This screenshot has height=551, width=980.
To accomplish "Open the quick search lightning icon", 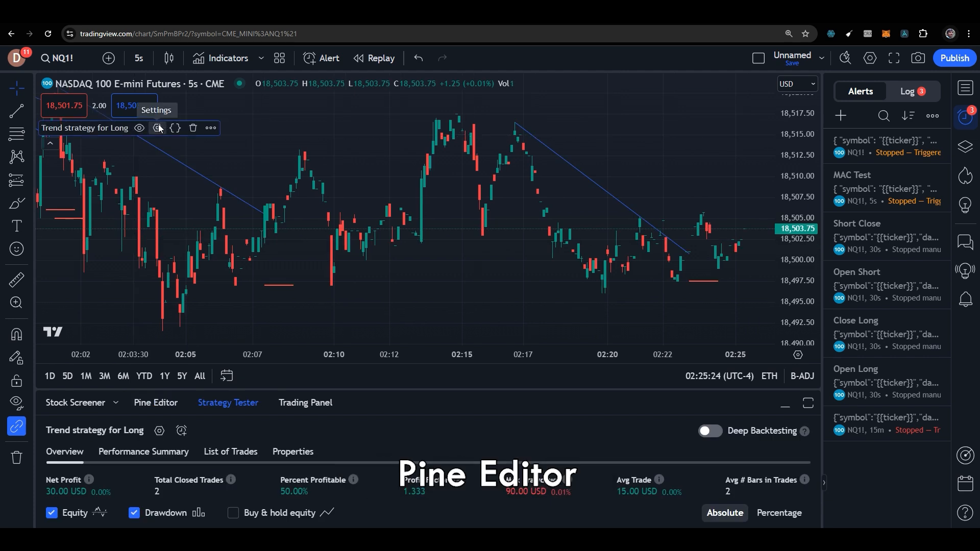I will (x=845, y=58).
